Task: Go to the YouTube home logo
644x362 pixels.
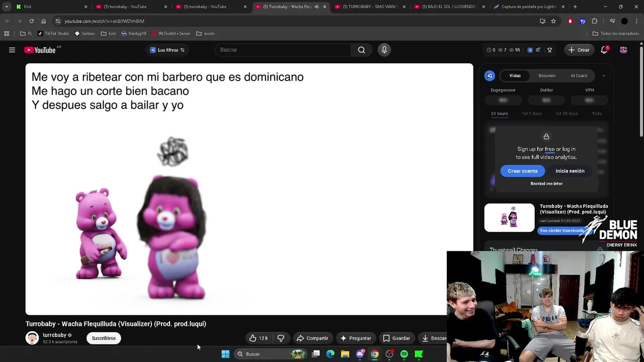Action: (x=40, y=50)
